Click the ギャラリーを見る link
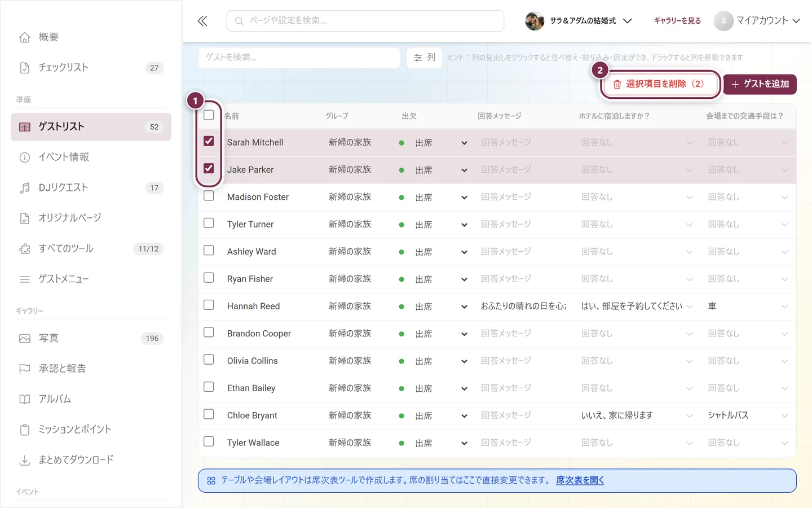812x508 pixels. 677,21
